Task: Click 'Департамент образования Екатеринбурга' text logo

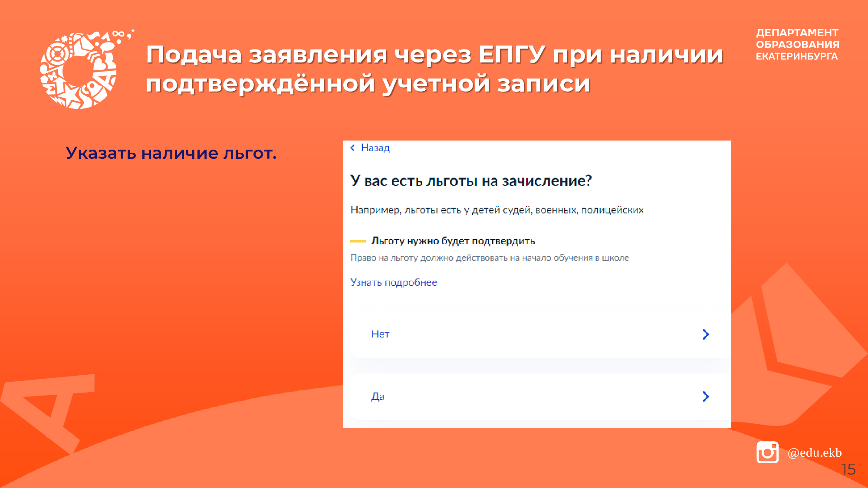Action: coord(797,44)
